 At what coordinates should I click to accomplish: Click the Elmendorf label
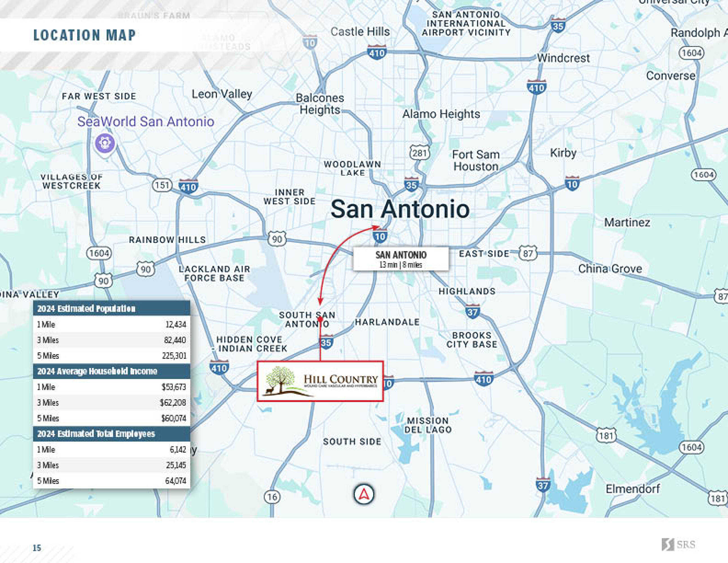pos(633,489)
